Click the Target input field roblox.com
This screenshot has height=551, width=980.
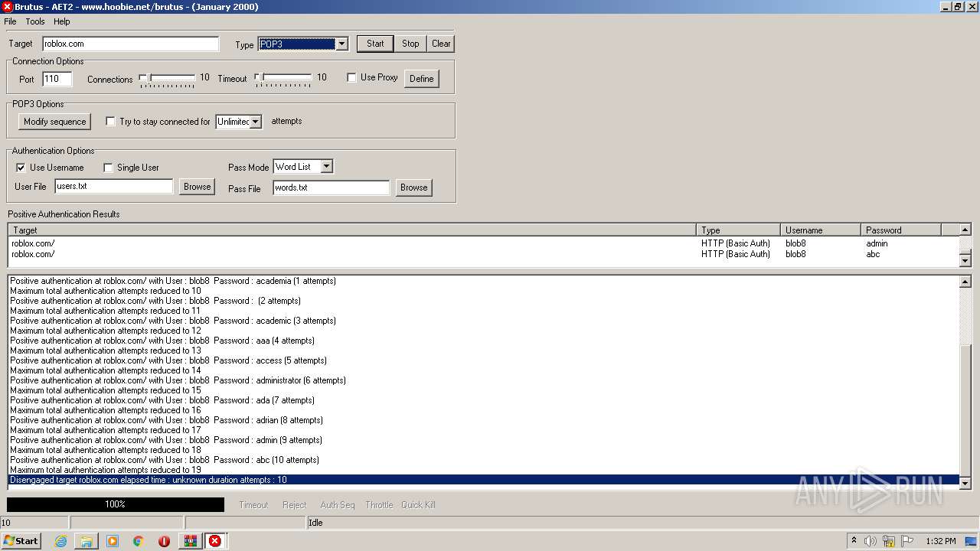tap(130, 44)
